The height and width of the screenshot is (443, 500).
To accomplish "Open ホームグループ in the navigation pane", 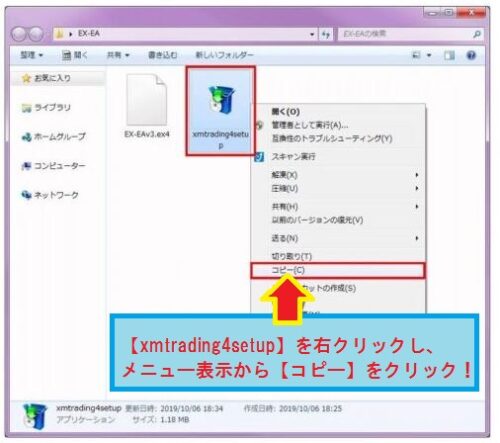I will tap(53, 137).
